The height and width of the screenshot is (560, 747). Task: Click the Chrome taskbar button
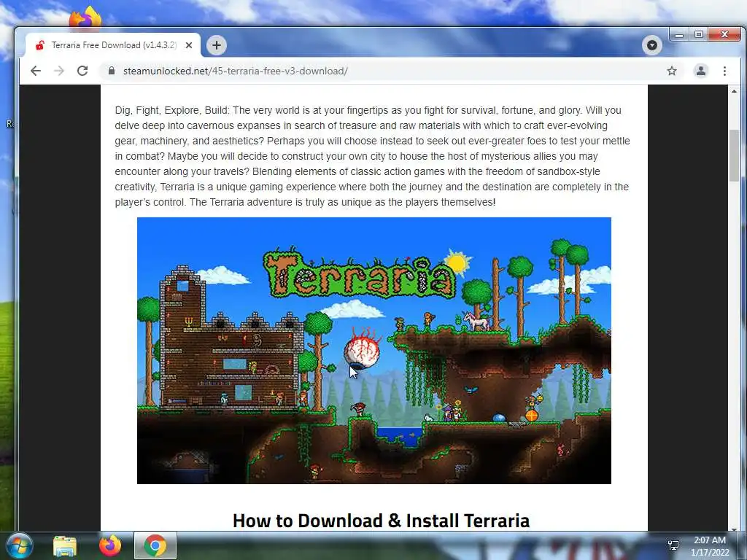155,545
